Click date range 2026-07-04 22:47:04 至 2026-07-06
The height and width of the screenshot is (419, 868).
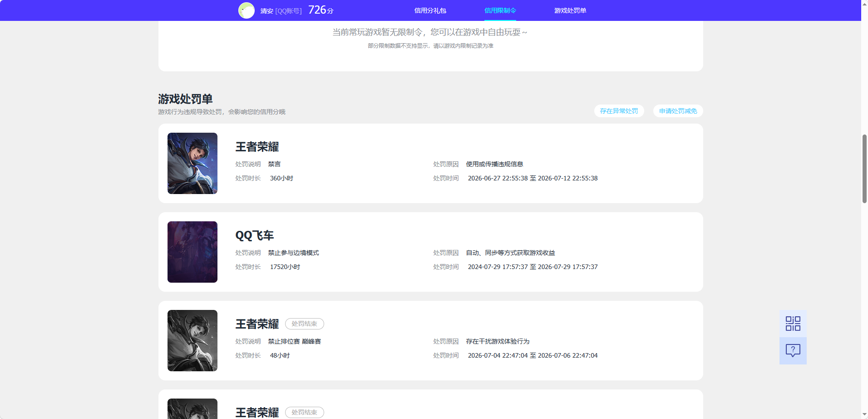click(533, 355)
